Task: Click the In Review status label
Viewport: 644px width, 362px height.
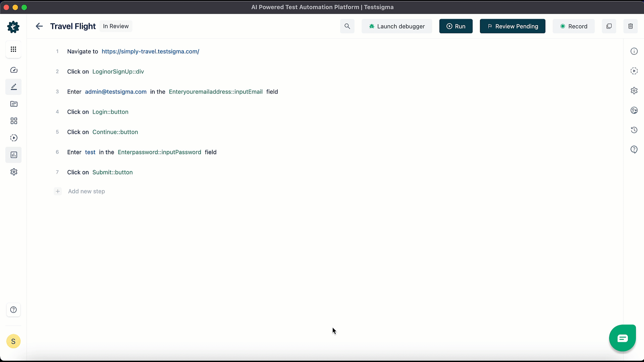Action: 115,26
